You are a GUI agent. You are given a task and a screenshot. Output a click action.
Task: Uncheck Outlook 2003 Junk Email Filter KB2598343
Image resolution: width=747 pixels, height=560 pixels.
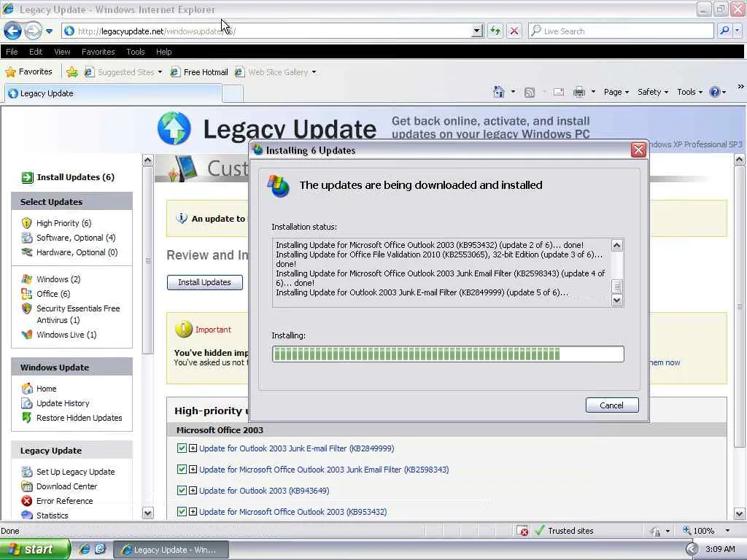coord(182,469)
